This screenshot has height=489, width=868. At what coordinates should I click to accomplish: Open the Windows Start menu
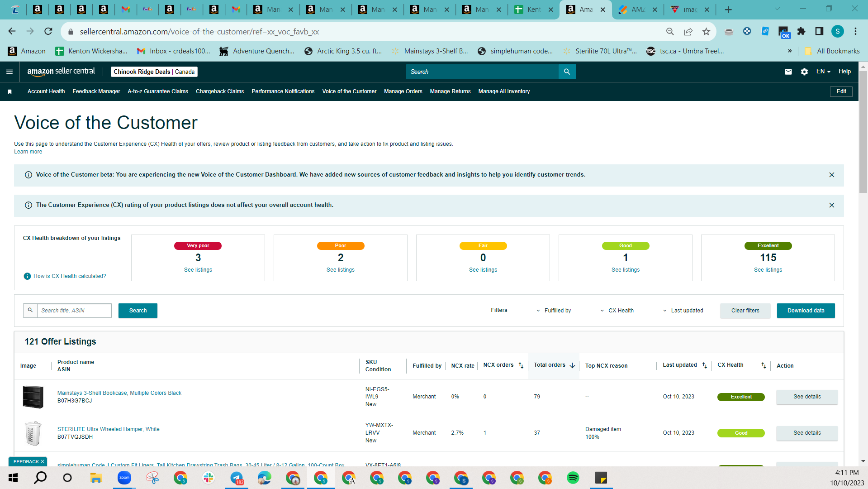(13, 478)
